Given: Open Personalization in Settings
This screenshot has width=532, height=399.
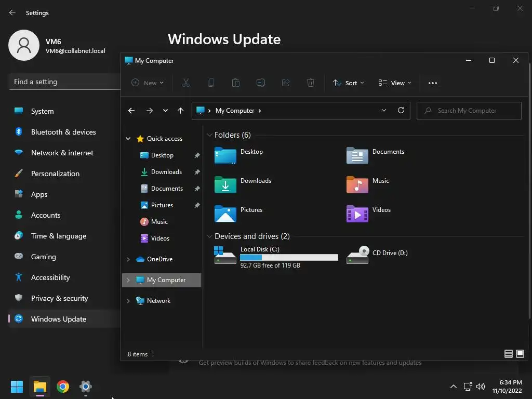Looking at the screenshot, I should tap(64, 174).
